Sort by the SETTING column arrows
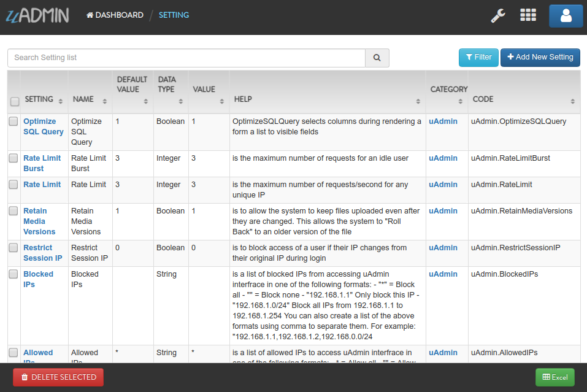Image resolution: width=587 pixels, height=392 pixels. click(x=61, y=101)
